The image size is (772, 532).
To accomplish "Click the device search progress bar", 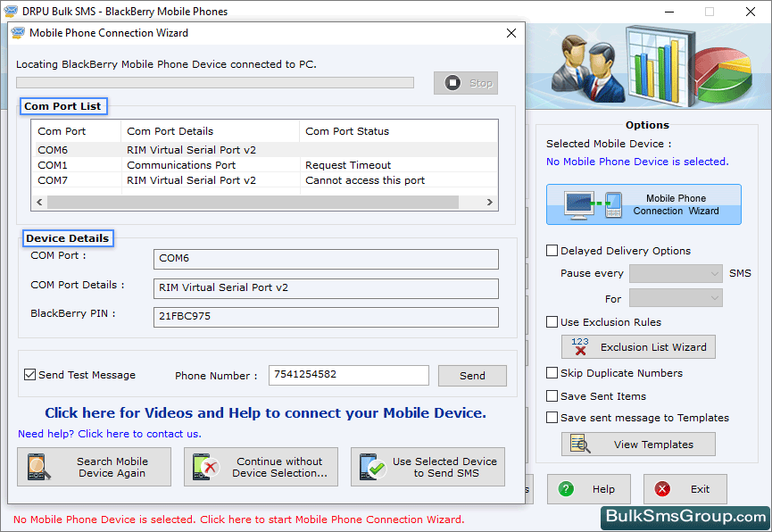I will (x=215, y=82).
